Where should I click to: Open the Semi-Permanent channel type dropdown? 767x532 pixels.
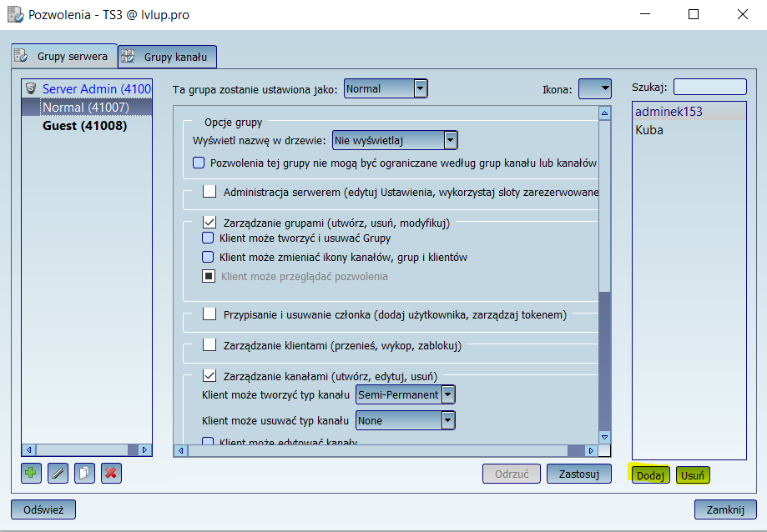point(405,394)
